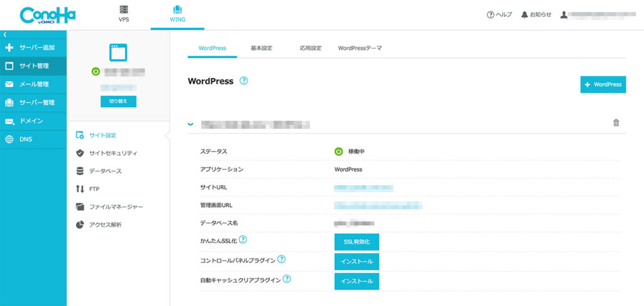Open the blurred サイトURL link
Viewport: 644px width, 306px height.
tap(364, 188)
